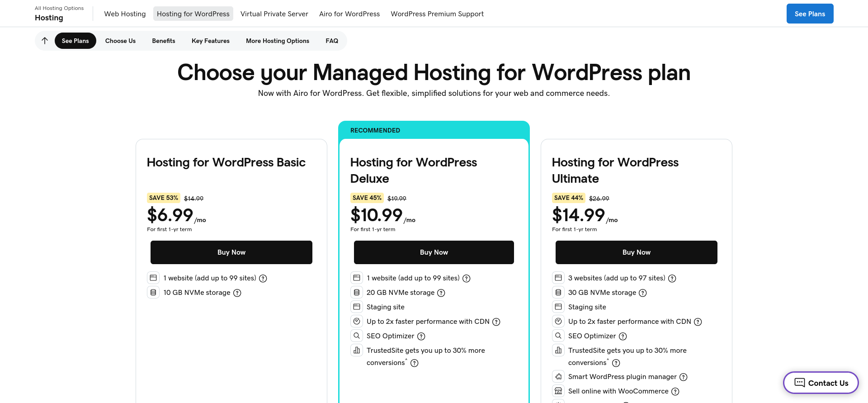Click the Hosting for WordPress Deluxe title
The width and height of the screenshot is (868, 403).
tap(414, 171)
